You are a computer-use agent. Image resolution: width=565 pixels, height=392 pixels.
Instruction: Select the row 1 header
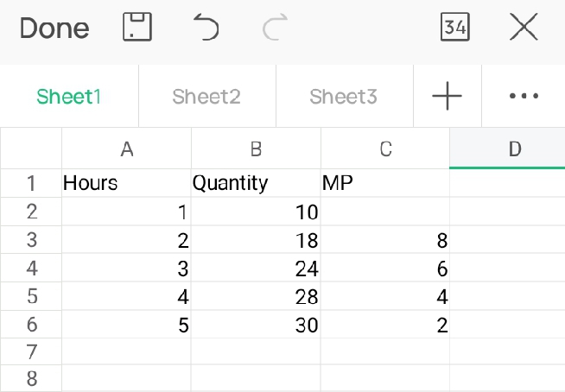point(31,183)
